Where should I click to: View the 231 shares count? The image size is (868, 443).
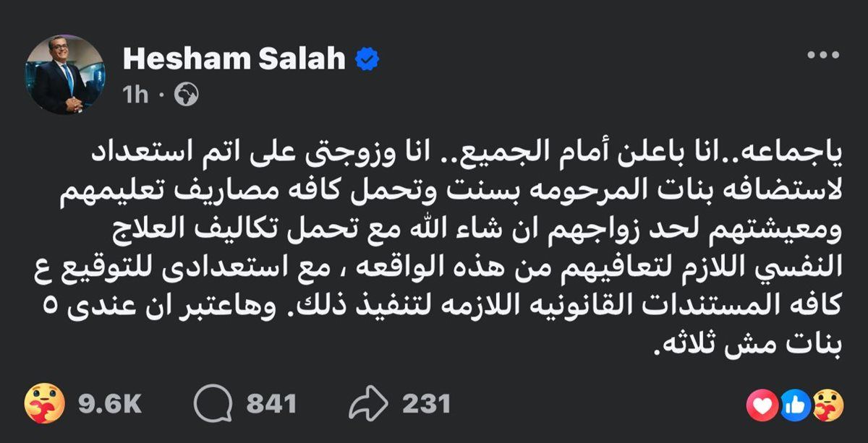[x=425, y=404]
